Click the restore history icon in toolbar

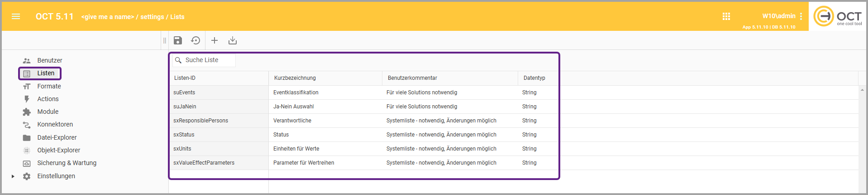pos(196,40)
